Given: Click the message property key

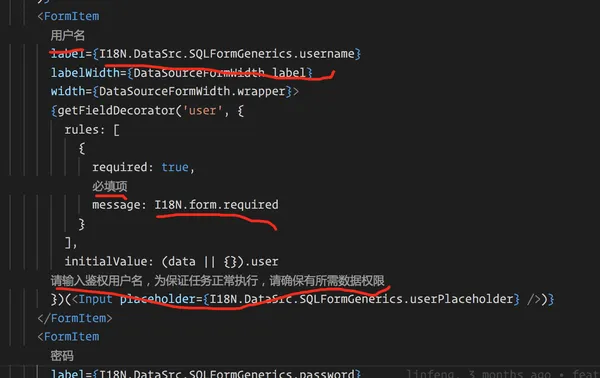Looking at the screenshot, I should [x=116, y=205].
